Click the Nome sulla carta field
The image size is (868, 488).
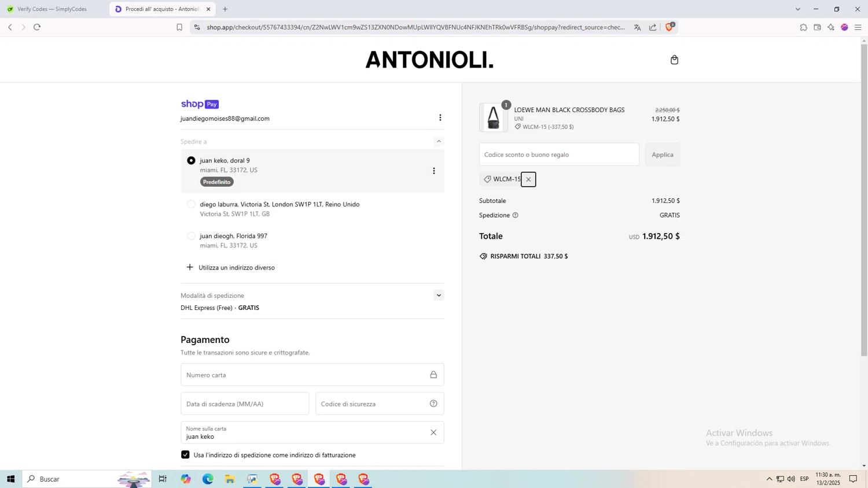[x=312, y=432]
